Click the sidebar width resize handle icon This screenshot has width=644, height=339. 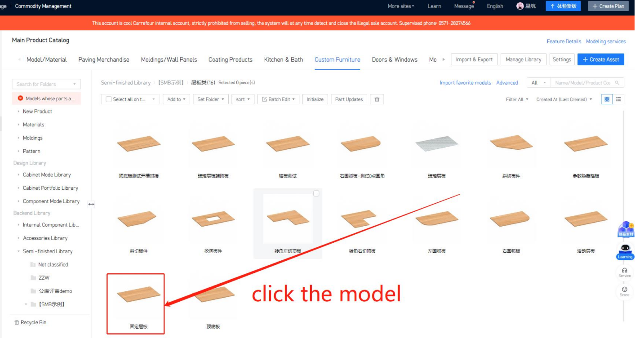pos(91,204)
